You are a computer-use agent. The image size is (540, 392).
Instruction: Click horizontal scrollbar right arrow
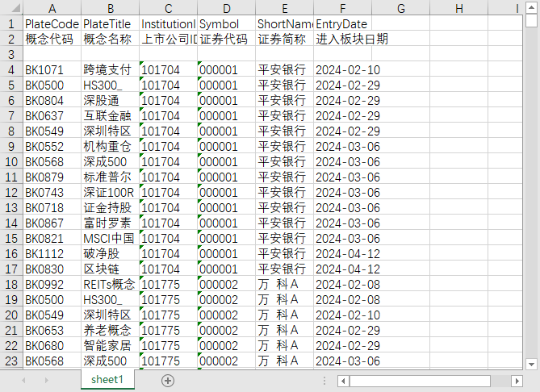point(517,381)
